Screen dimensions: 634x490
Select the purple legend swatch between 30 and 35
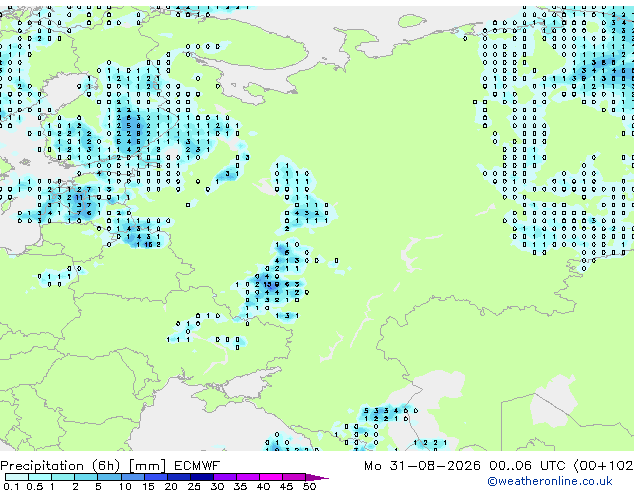pos(225,477)
